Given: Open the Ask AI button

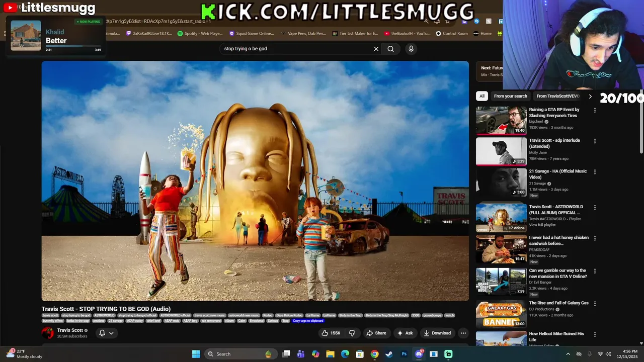Looking at the screenshot, I should click(x=405, y=333).
